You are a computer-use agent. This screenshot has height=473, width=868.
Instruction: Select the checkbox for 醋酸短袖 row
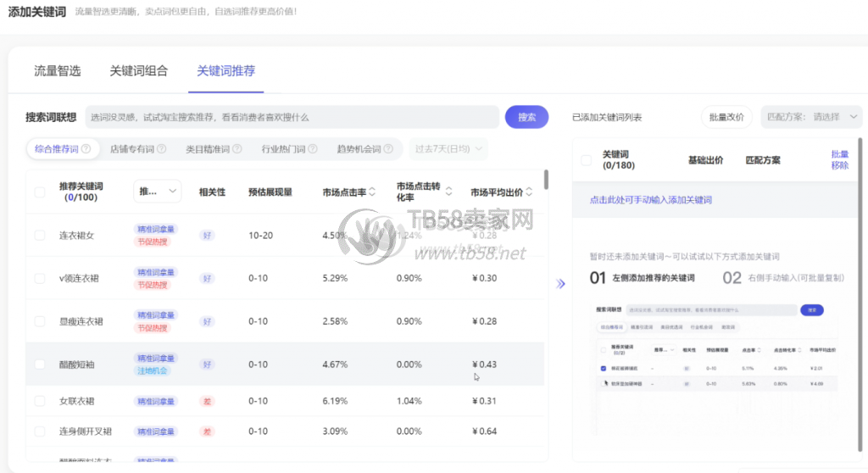coord(40,364)
